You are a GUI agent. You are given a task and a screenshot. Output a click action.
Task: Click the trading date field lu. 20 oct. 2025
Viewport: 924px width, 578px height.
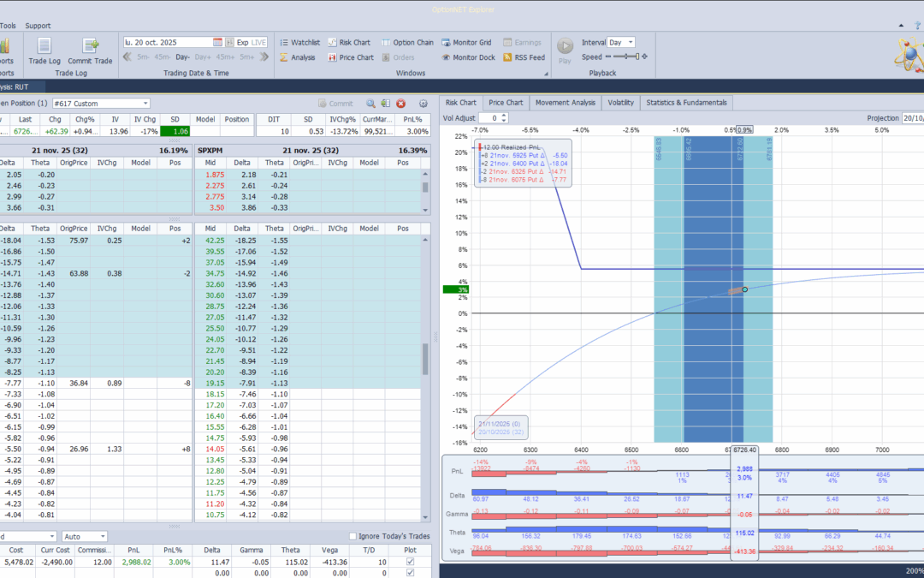point(168,43)
